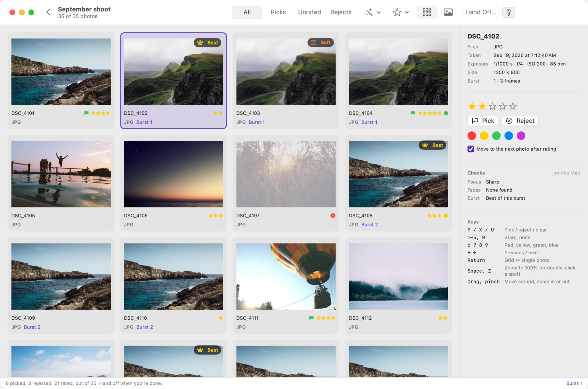Image resolution: width=588 pixels, height=389 pixels.
Task: Set rating to four stars
Action: 502,106
